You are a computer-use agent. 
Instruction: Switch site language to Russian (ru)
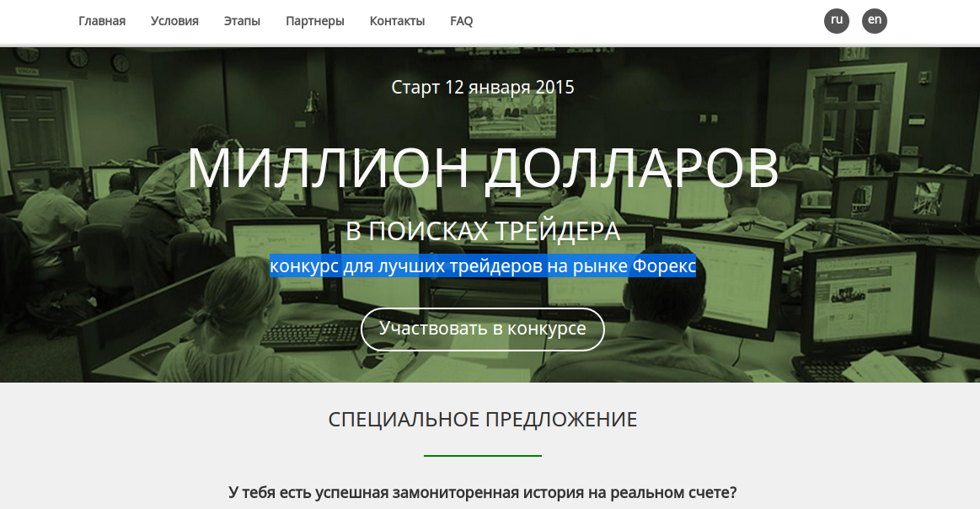pyautogui.click(x=837, y=20)
